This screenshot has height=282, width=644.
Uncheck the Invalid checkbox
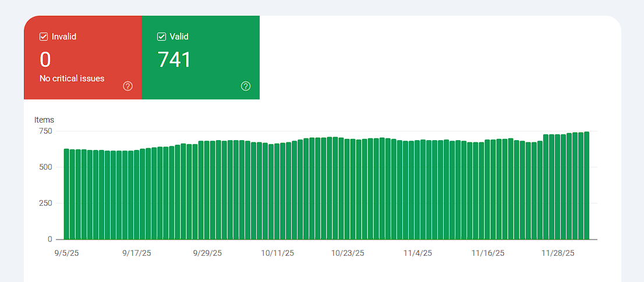(x=44, y=37)
